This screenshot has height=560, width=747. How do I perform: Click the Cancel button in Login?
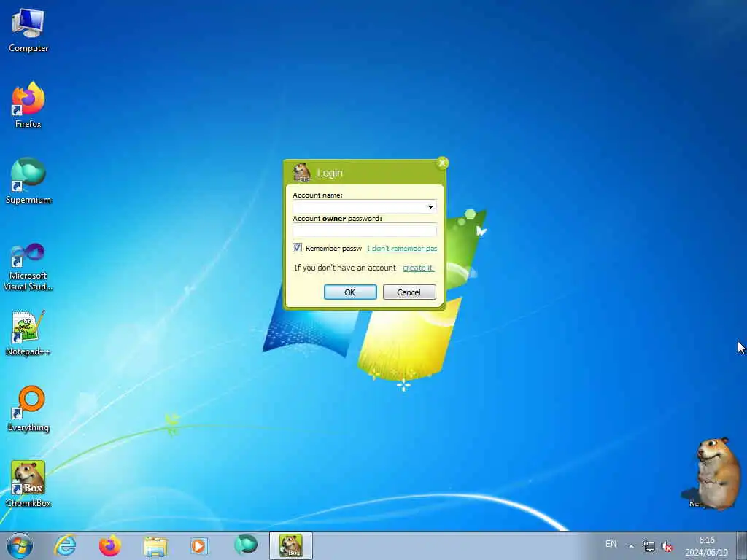409,292
